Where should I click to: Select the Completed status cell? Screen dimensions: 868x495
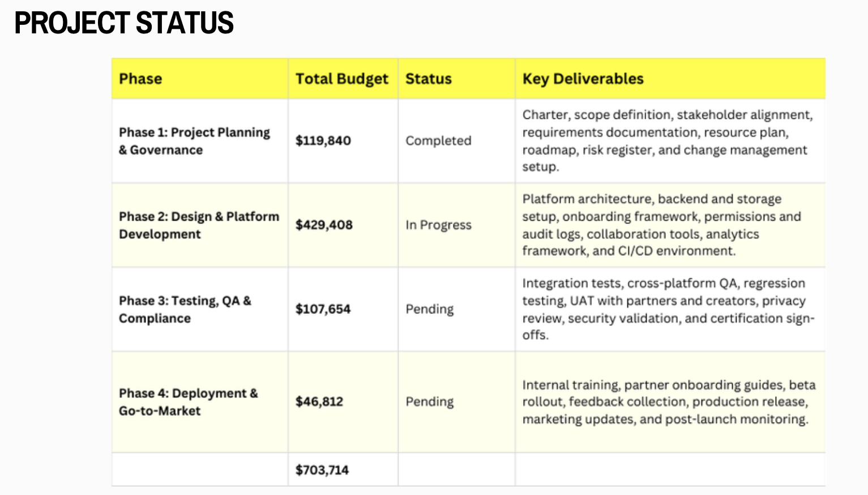click(x=438, y=141)
